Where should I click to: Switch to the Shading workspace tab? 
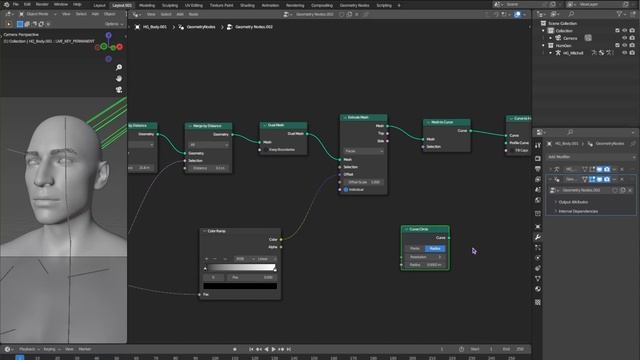(247, 5)
